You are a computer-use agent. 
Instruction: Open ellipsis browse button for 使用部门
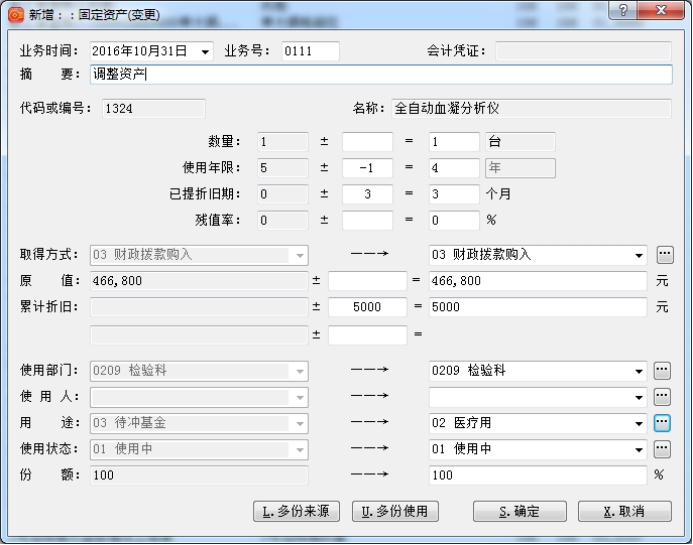click(x=662, y=370)
